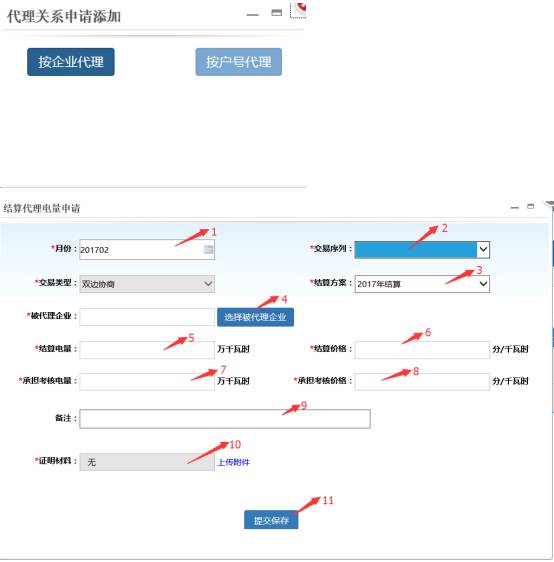Image resolution: width=554 pixels, height=562 pixels.
Task: Maximize the 代理关系申请添加 window
Action: click(x=276, y=13)
